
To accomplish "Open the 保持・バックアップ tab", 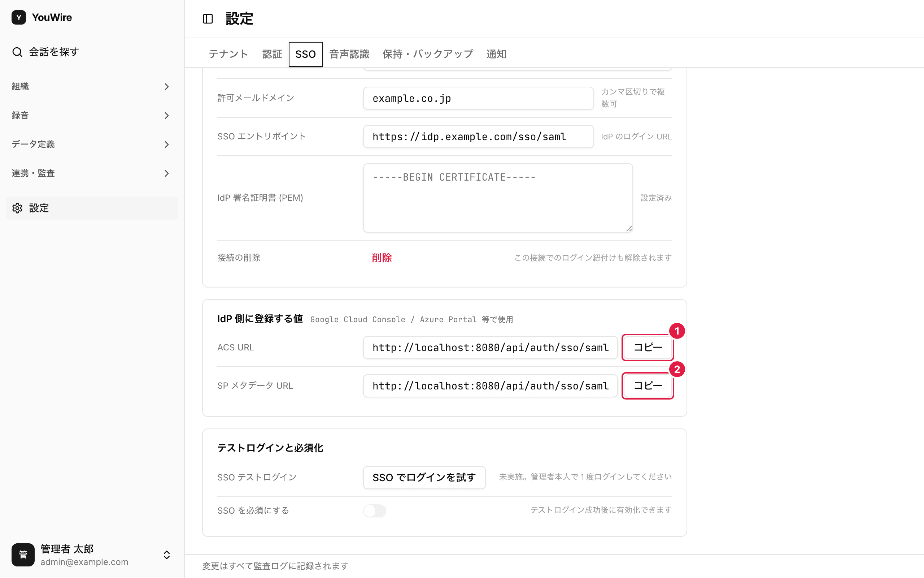I will (428, 54).
